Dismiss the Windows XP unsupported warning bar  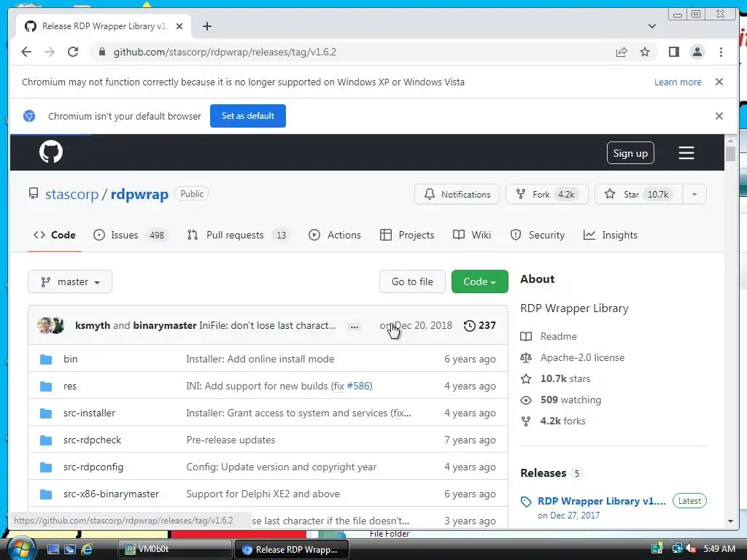[x=719, y=82]
